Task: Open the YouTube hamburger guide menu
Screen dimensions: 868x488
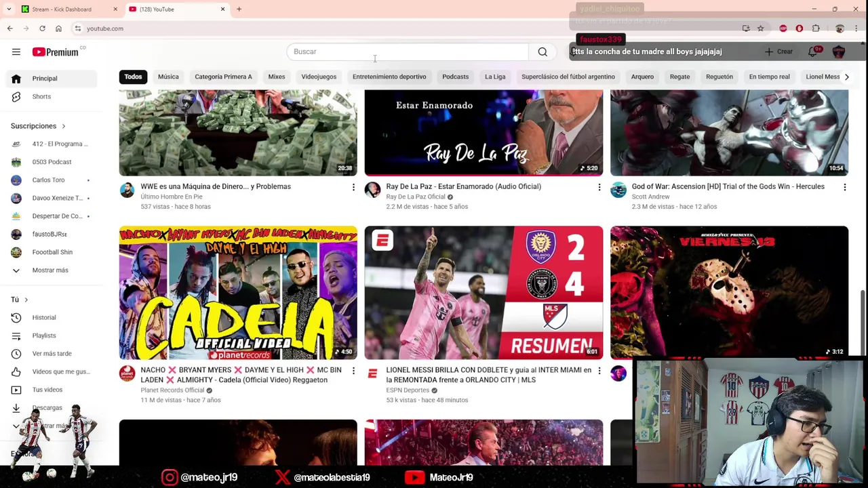Action: click(16, 52)
